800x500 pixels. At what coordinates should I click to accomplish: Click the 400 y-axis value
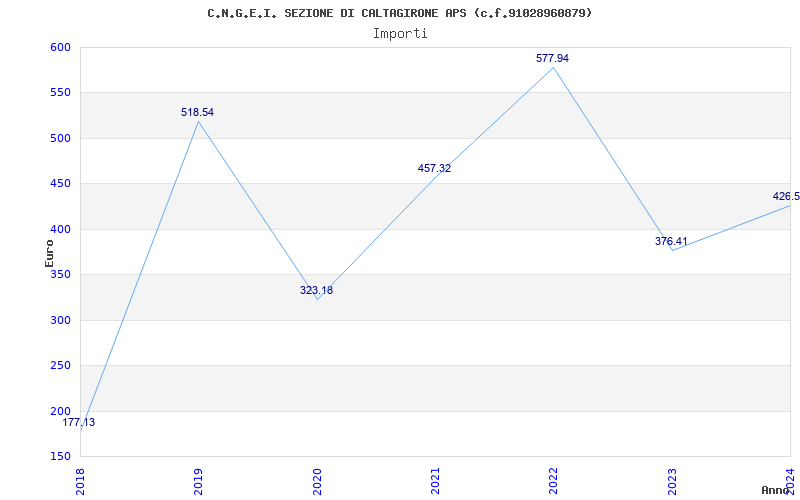pyautogui.click(x=60, y=230)
